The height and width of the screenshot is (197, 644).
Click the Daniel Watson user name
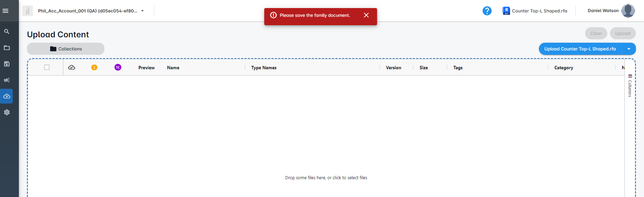pos(603,11)
